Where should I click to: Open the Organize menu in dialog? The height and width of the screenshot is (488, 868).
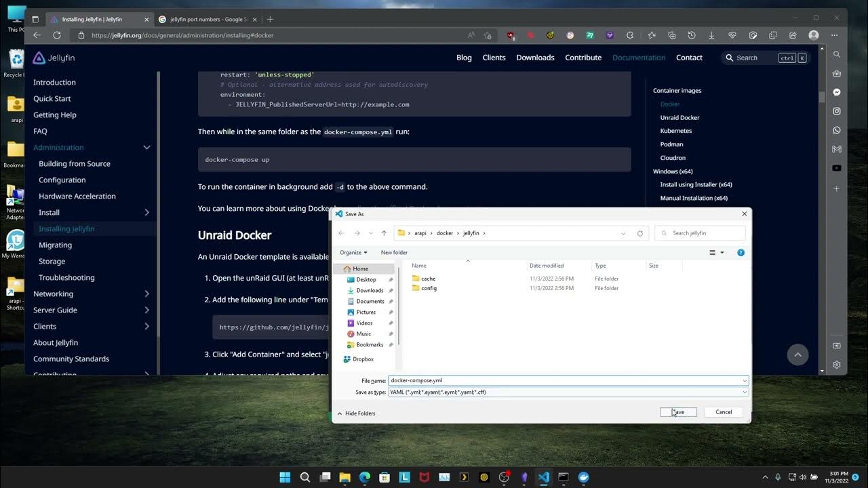[353, 252]
